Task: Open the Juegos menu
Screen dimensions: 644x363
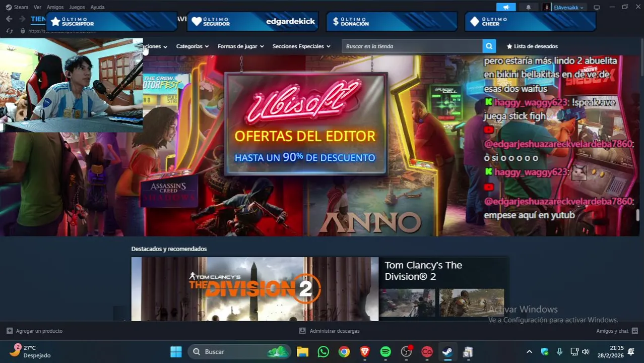Action: click(77, 7)
